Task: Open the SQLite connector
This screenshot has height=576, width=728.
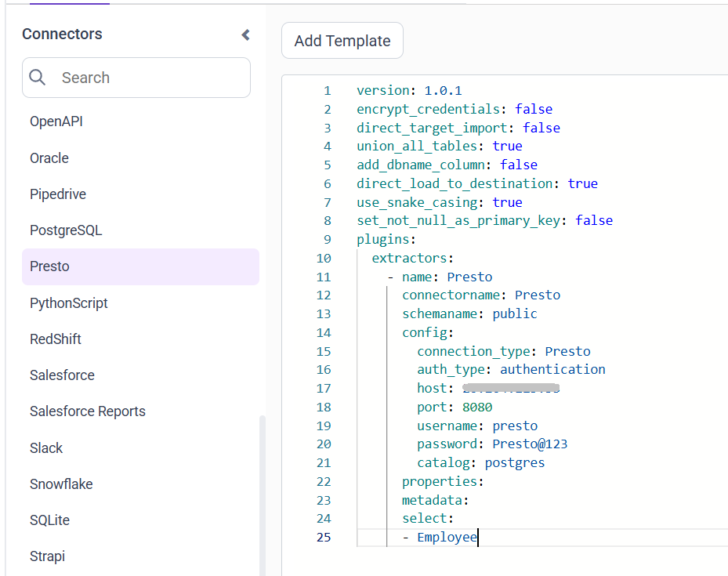Action: point(49,520)
